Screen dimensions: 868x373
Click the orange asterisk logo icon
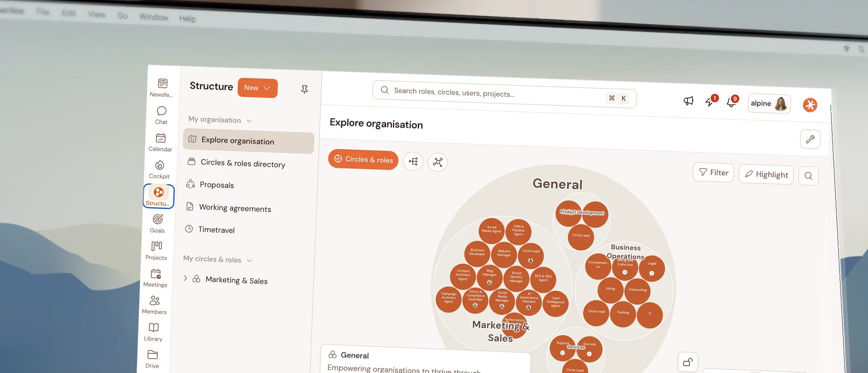point(810,105)
